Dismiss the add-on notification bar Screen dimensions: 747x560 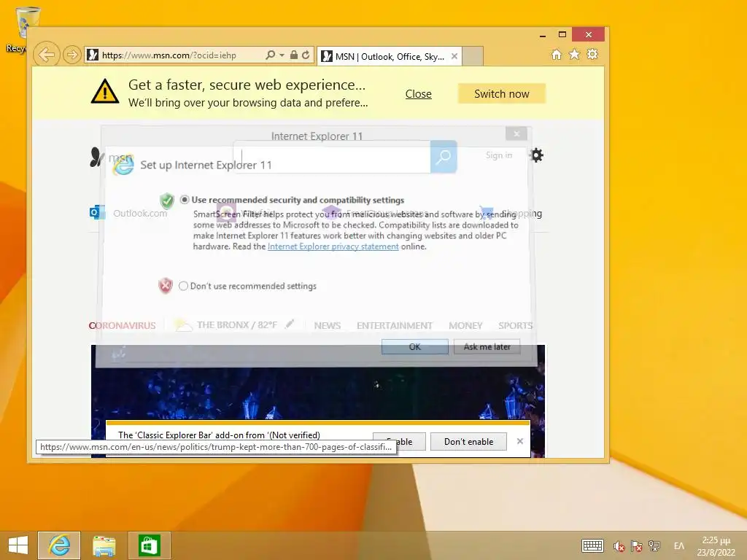[x=520, y=441]
